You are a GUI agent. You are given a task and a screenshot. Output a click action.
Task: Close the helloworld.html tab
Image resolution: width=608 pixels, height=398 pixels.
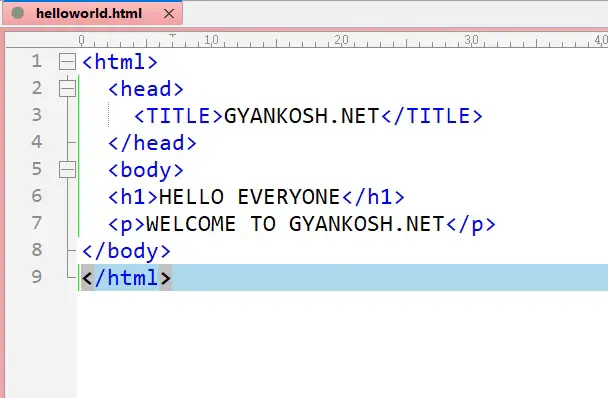click(x=169, y=14)
